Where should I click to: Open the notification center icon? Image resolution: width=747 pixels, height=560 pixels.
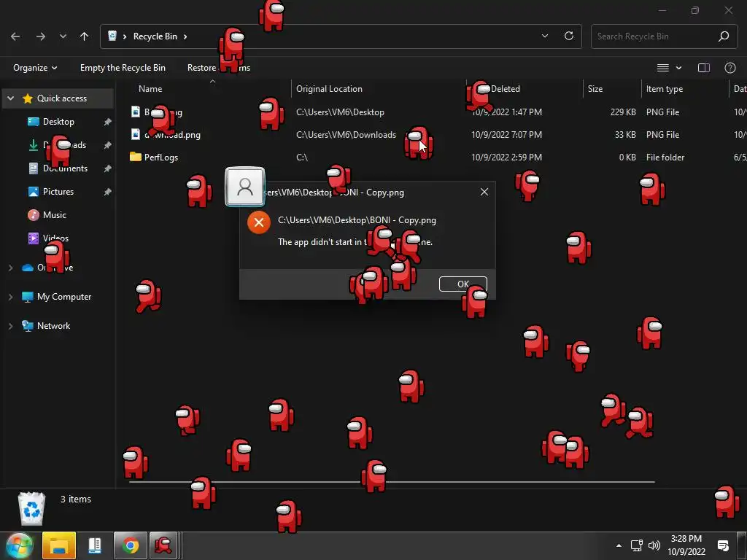pos(723,545)
